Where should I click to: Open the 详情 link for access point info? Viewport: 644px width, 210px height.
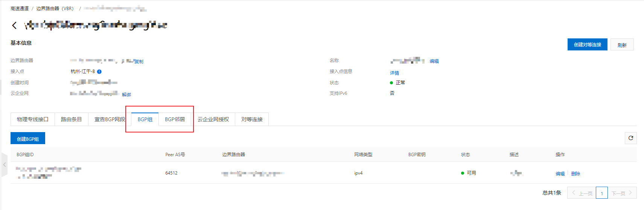[394, 73]
